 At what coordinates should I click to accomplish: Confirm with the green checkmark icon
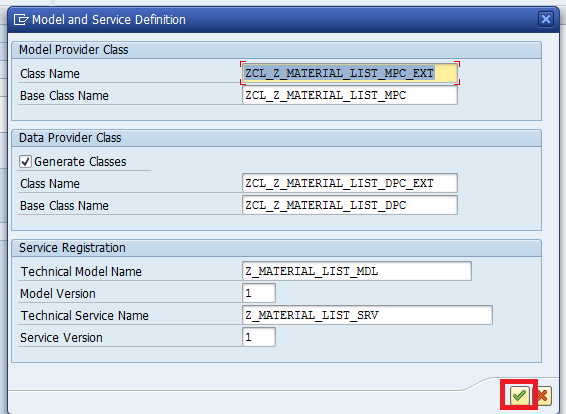point(519,396)
